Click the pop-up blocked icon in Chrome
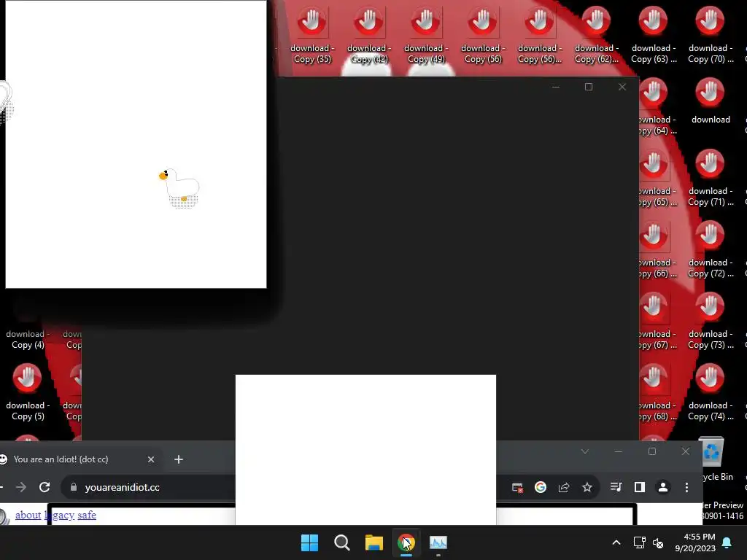 coord(517,487)
